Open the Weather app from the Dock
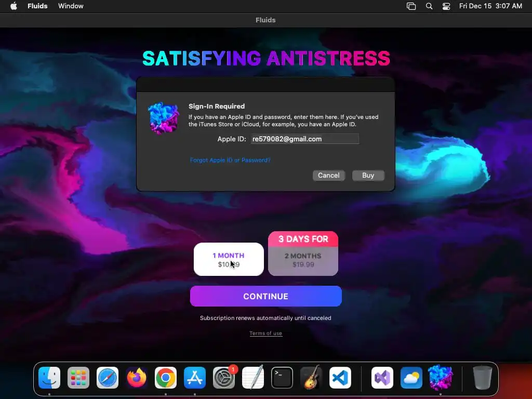The width and height of the screenshot is (532, 399). pos(411,378)
